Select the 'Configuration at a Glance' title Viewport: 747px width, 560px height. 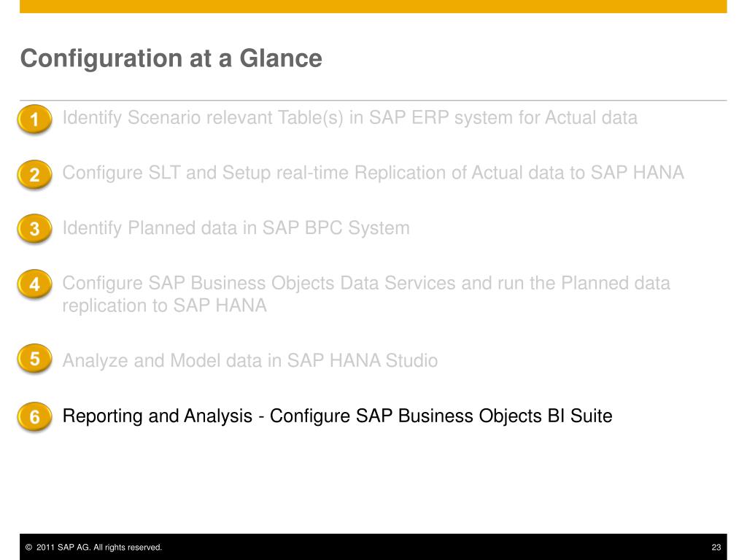coord(171,59)
